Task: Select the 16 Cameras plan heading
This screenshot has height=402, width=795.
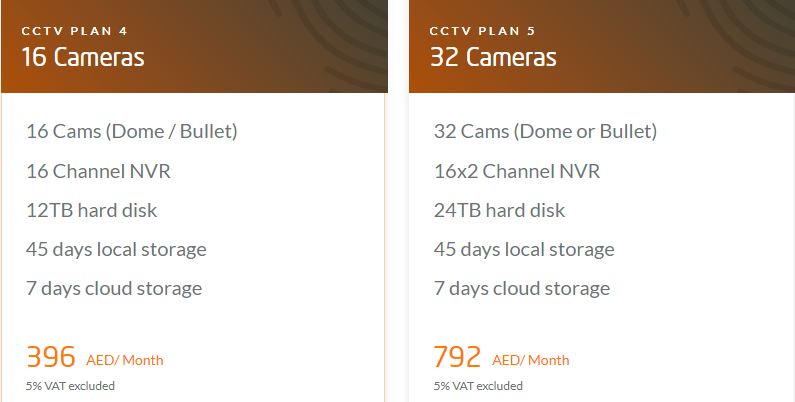Action: [83, 57]
